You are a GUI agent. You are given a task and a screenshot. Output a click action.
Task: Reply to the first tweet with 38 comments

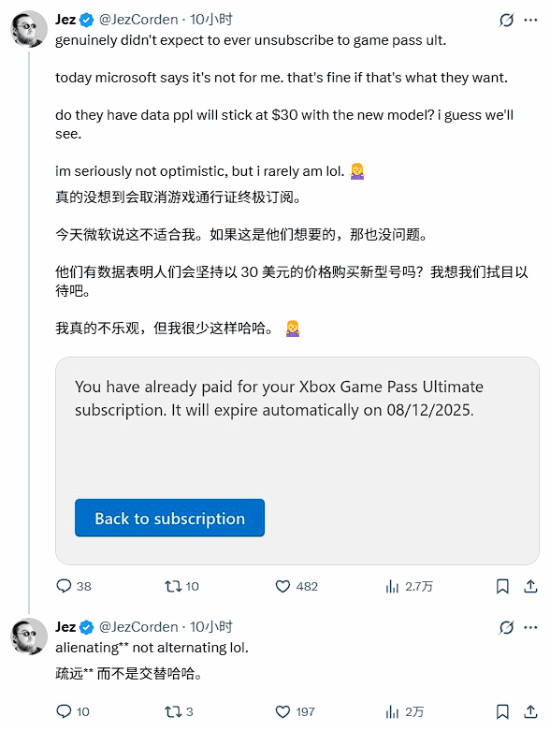click(x=73, y=586)
